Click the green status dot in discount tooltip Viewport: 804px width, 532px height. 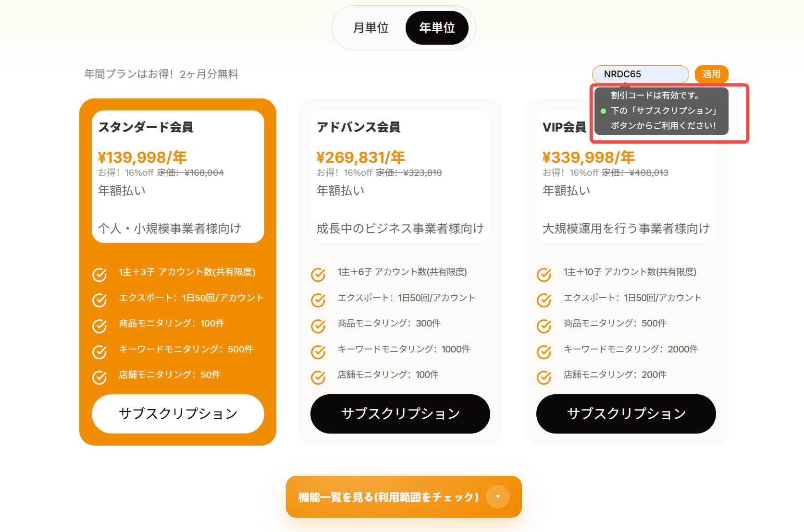point(603,111)
